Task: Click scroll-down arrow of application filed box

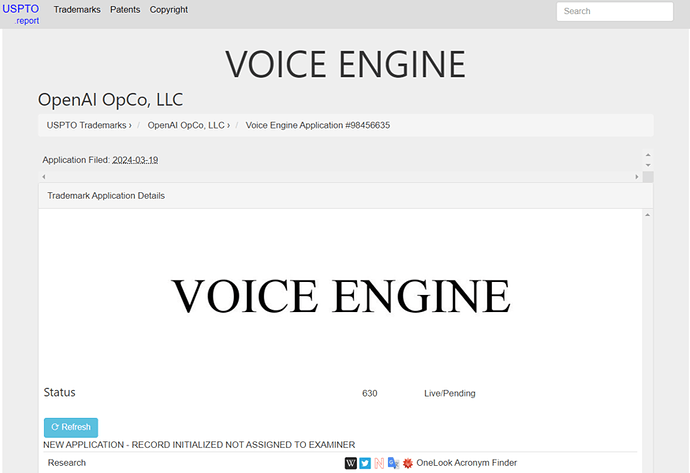Action: [x=648, y=165]
